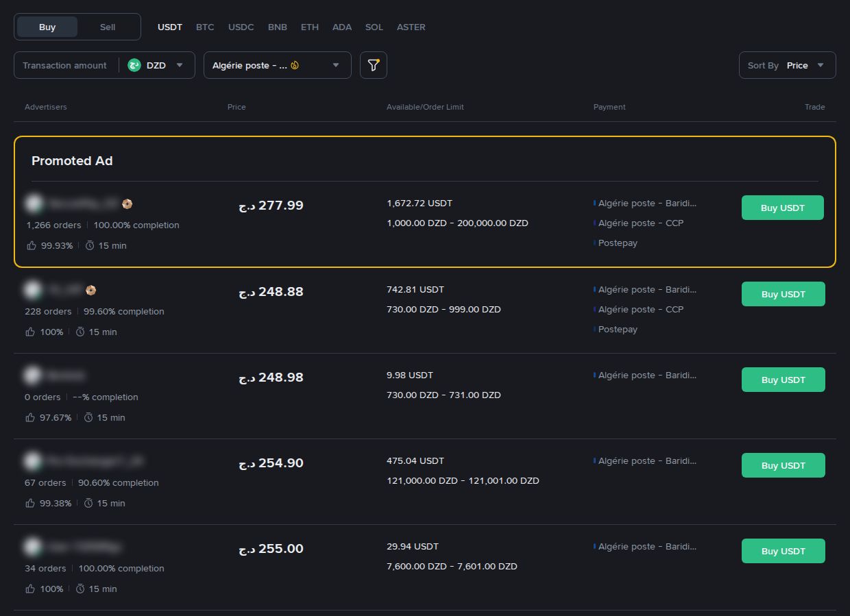Open the DZD currency dropdown arrow
Viewport: 850px width, 616px height.
click(180, 65)
